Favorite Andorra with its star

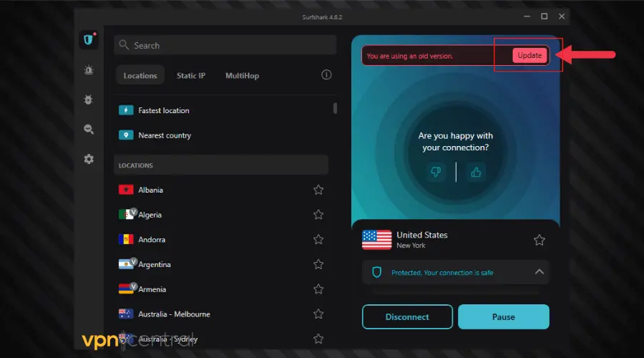tap(318, 240)
